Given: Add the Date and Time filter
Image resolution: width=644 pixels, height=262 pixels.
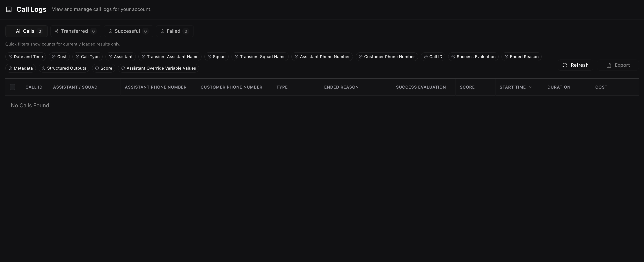Looking at the screenshot, I should 25,57.
